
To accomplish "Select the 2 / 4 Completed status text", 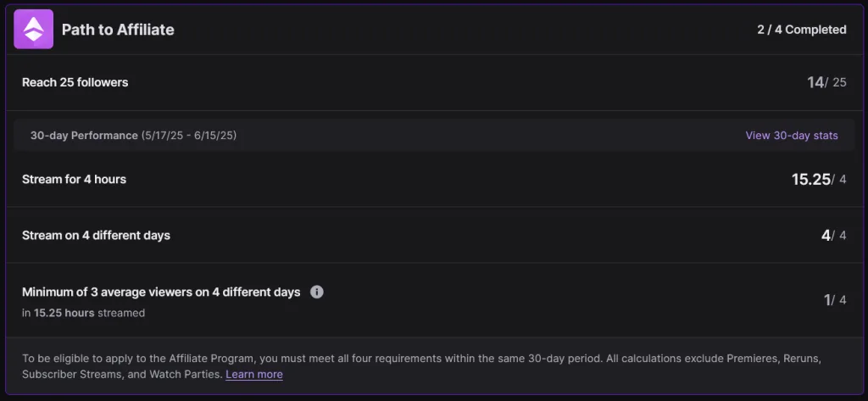I will (x=802, y=30).
